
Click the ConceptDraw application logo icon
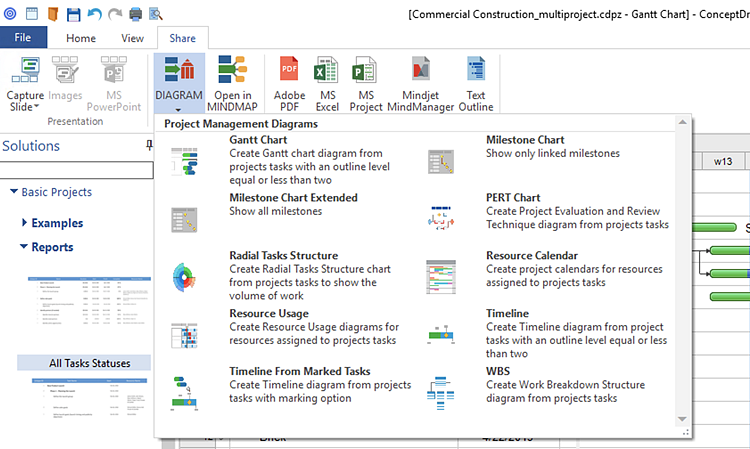10,14
